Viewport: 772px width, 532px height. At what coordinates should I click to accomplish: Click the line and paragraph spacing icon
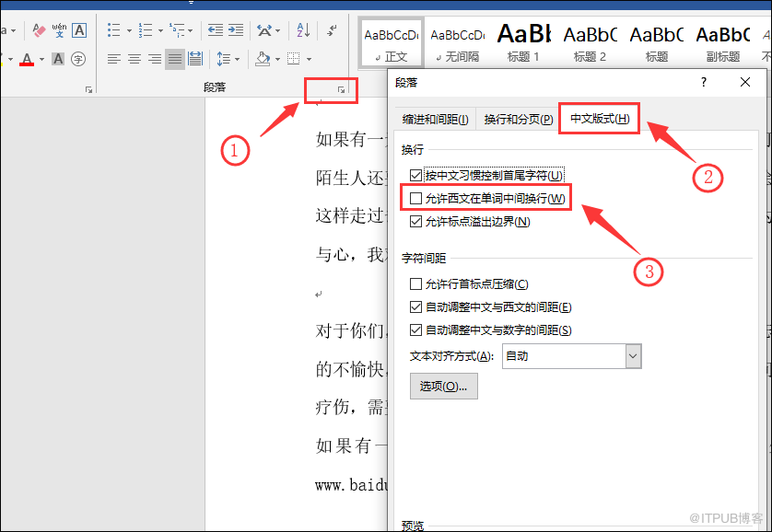pyautogui.click(x=224, y=60)
